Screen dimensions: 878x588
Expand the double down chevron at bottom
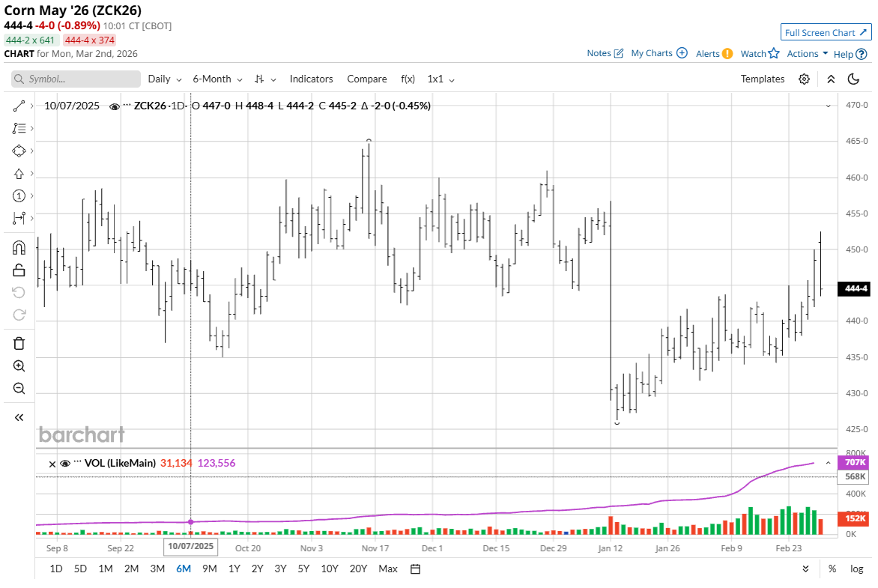(x=805, y=569)
